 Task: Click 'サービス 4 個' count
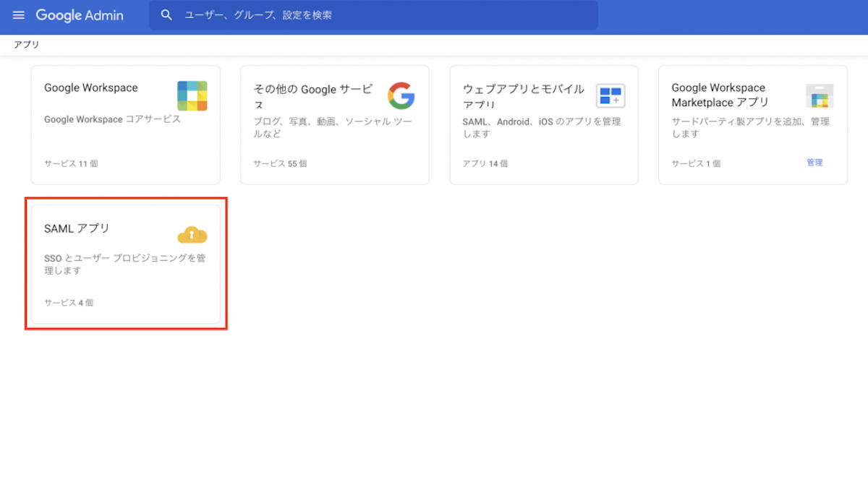point(69,303)
